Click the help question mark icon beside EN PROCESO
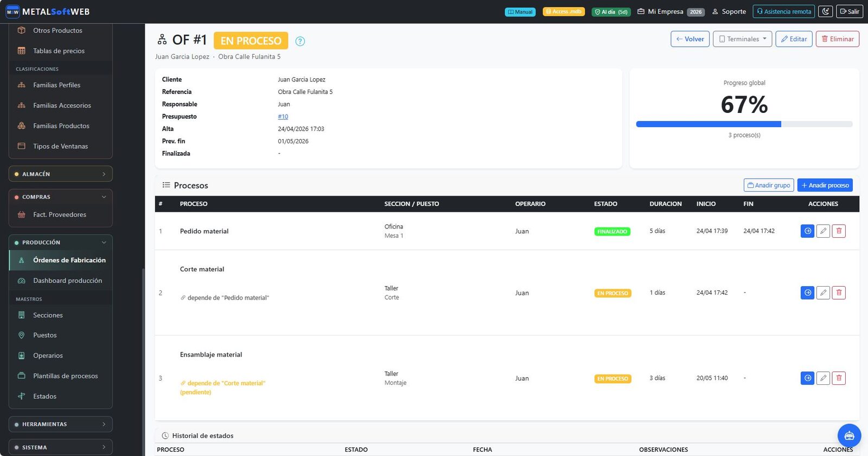Screen dimensions: 868x456 [x=300, y=41]
